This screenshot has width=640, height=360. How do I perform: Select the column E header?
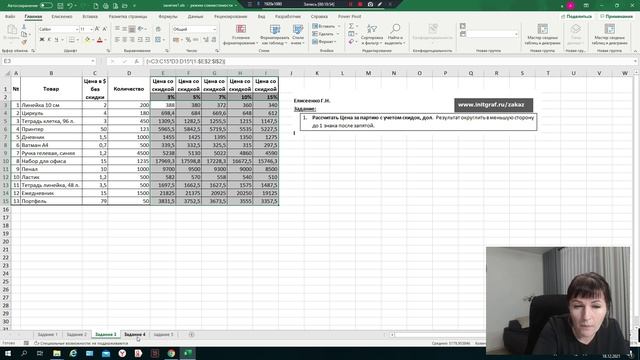point(163,73)
